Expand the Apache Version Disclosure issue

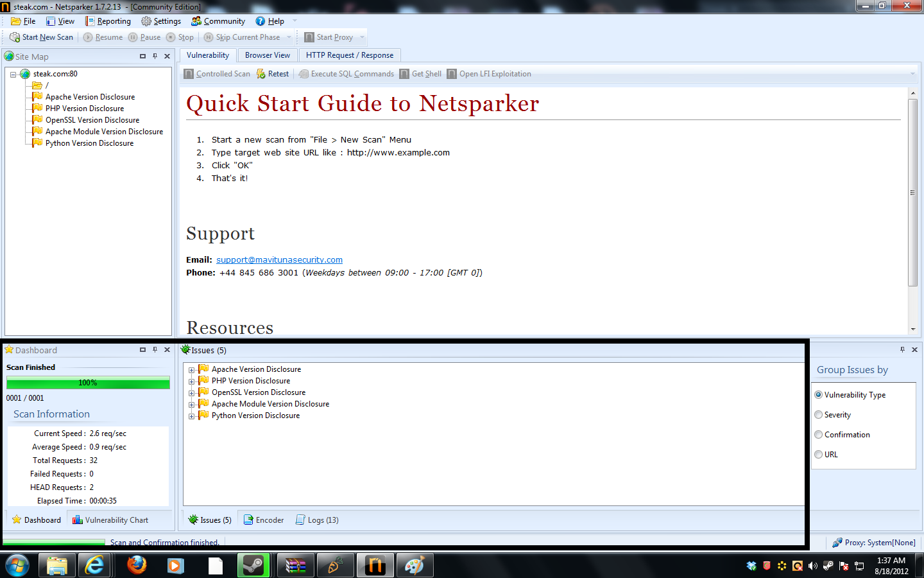pyautogui.click(x=191, y=370)
